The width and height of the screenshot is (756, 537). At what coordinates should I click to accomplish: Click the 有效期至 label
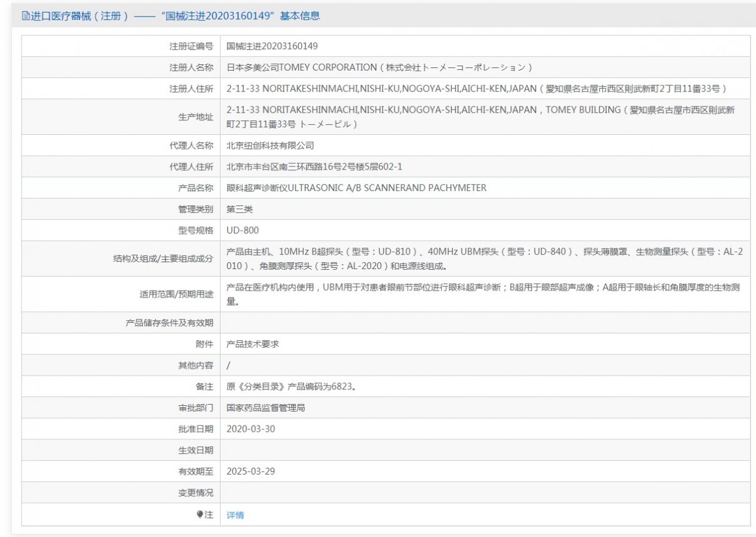tap(196, 471)
